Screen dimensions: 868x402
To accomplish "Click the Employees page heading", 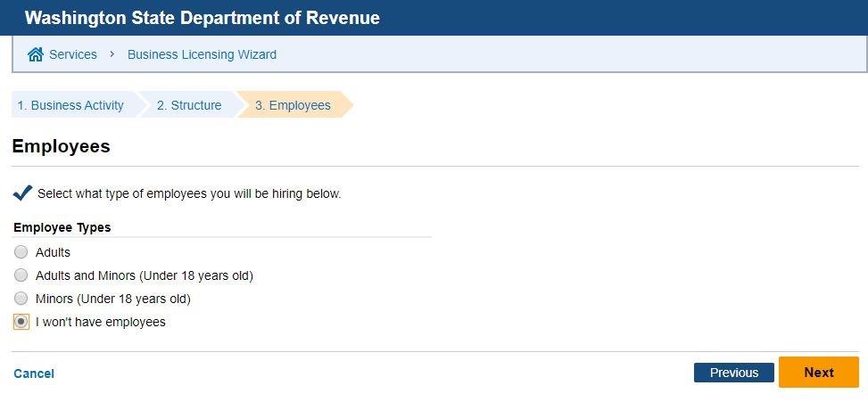I will point(61,146).
